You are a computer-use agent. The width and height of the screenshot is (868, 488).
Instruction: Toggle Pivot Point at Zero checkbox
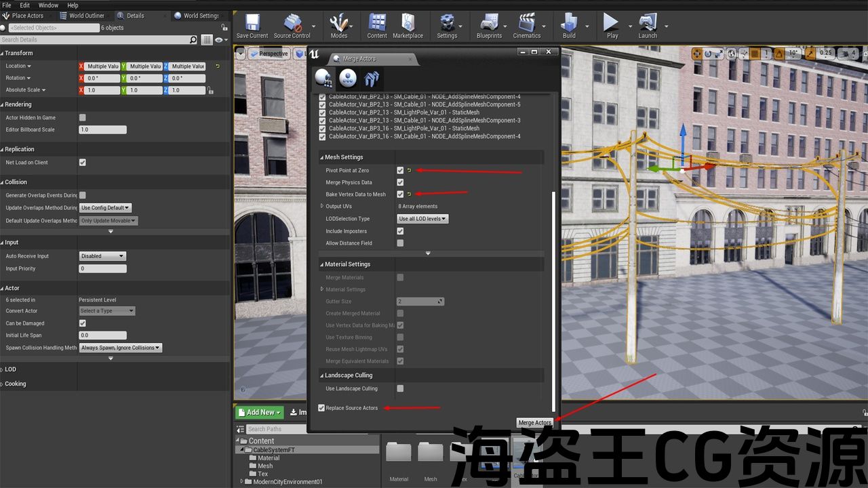400,170
